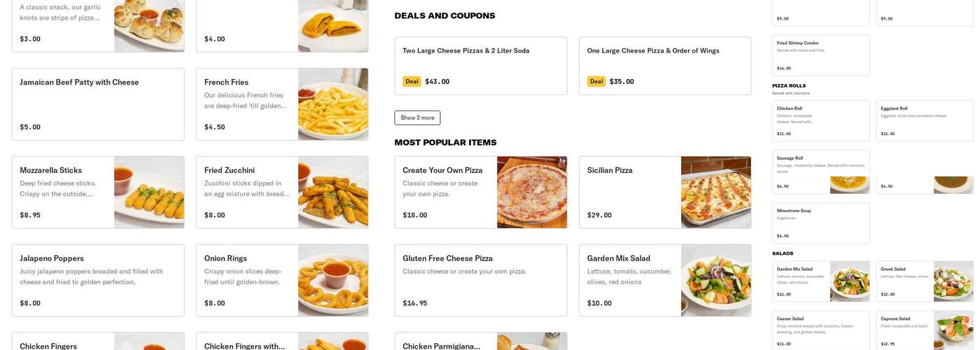Viewport: 980px width, 350px height.
Task: Select the $35.00 pizza and wings deal
Action: pos(664,66)
